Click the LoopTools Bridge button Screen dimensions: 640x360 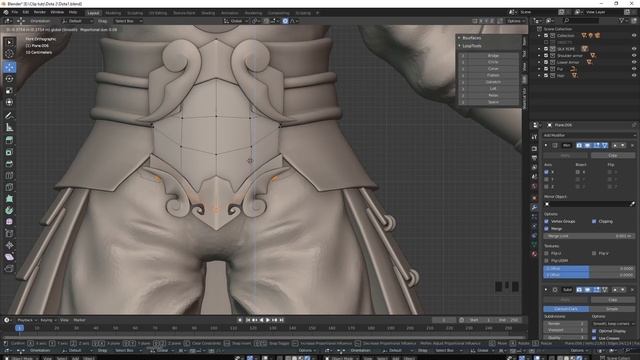[493, 56]
